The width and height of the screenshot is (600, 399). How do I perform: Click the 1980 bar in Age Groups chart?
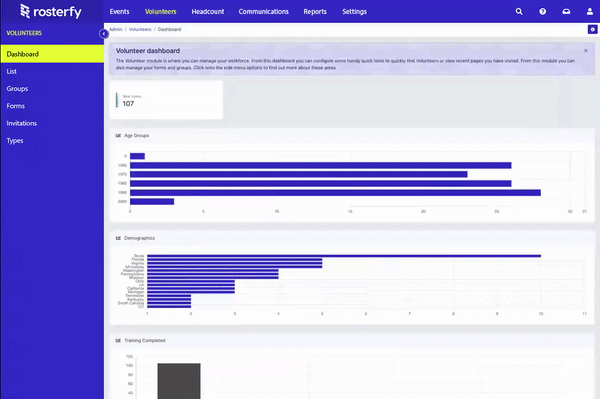click(321, 183)
